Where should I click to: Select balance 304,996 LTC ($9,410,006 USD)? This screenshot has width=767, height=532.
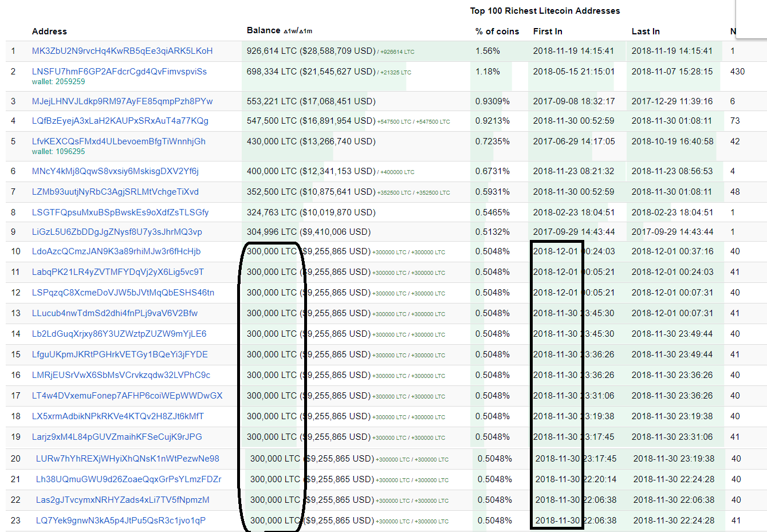(309, 232)
